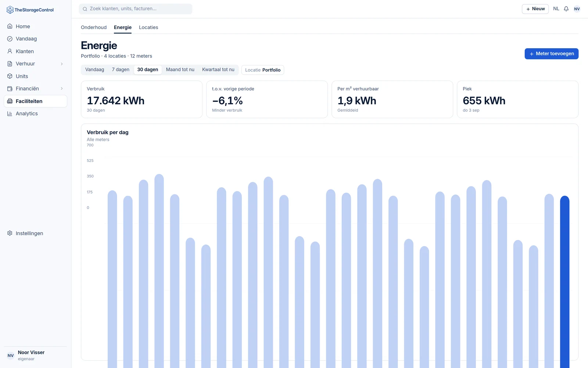The width and height of the screenshot is (588, 368).
Task: Select the Vandaag period toggle
Action: point(95,70)
